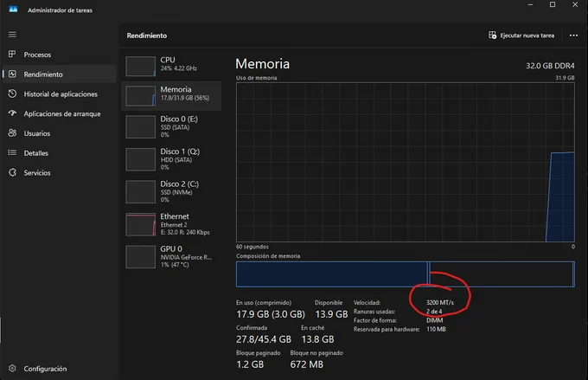Click the Procesos sidebar icon
Viewport: 588px width, 380px height.
tap(12, 54)
